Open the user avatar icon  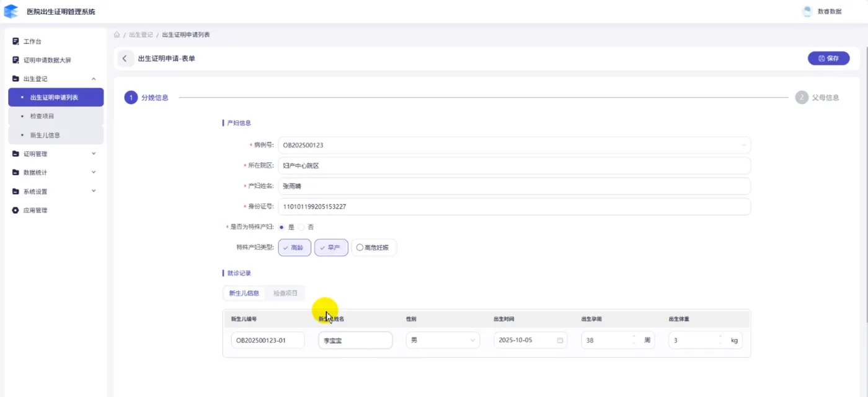pyautogui.click(x=807, y=11)
